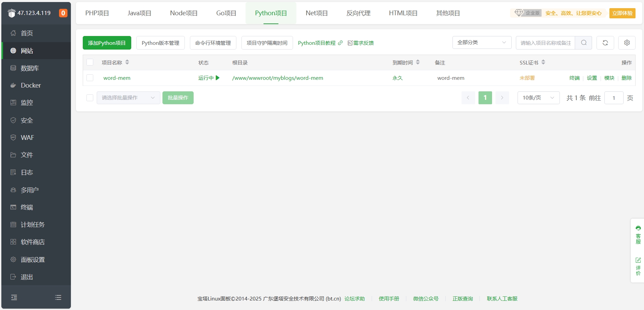Viewport: 644px width, 310px height.
Task: Sort by 到期时间 column arrows
Action: coord(418,62)
